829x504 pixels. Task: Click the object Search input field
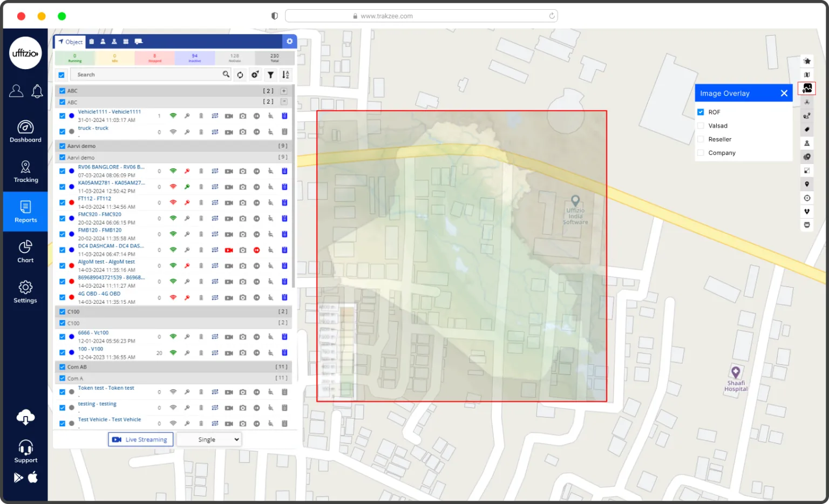click(x=146, y=75)
